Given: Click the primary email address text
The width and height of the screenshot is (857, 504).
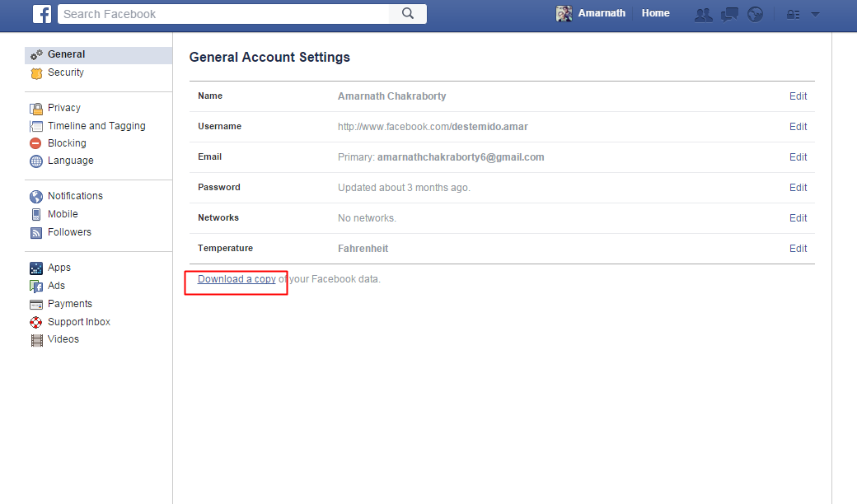Looking at the screenshot, I should point(461,157).
